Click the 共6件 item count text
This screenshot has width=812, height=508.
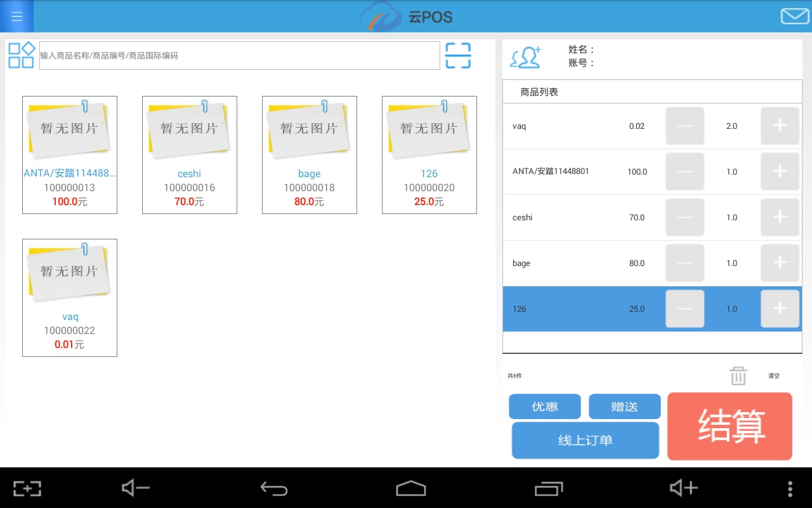click(x=514, y=376)
